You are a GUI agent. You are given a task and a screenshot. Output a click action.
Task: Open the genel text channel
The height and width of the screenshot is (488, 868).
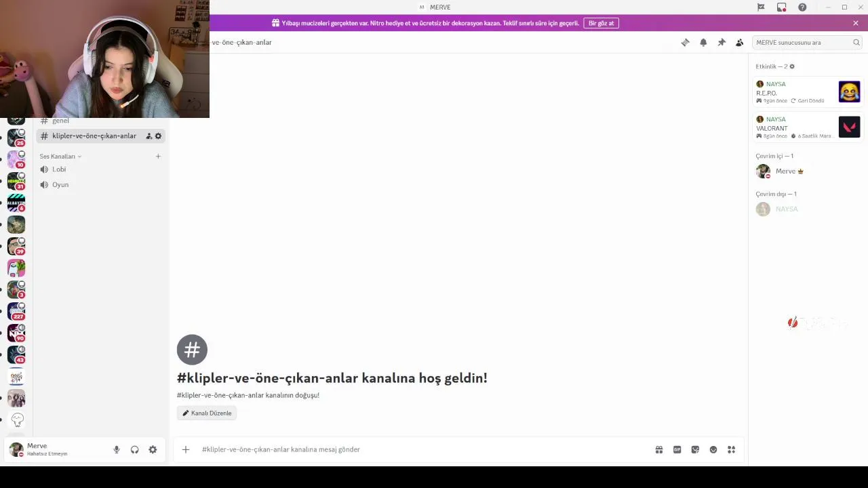click(x=100, y=121)
